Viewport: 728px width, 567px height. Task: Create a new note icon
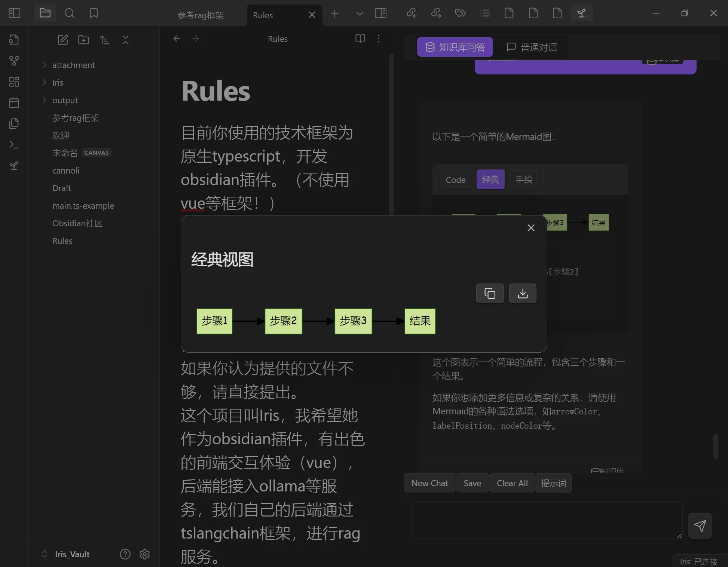click(x=63, y=40)
